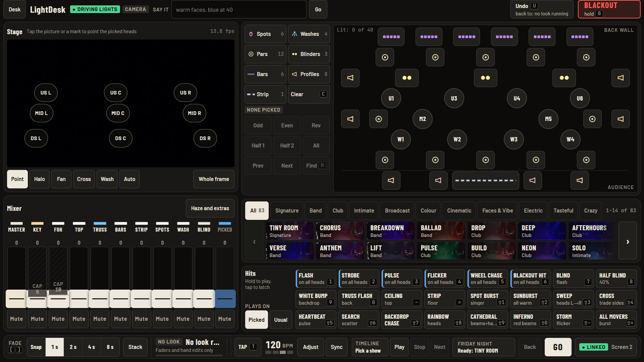
Task: Pick the audience LED strip fixture
Action: (x=485, y=180)
